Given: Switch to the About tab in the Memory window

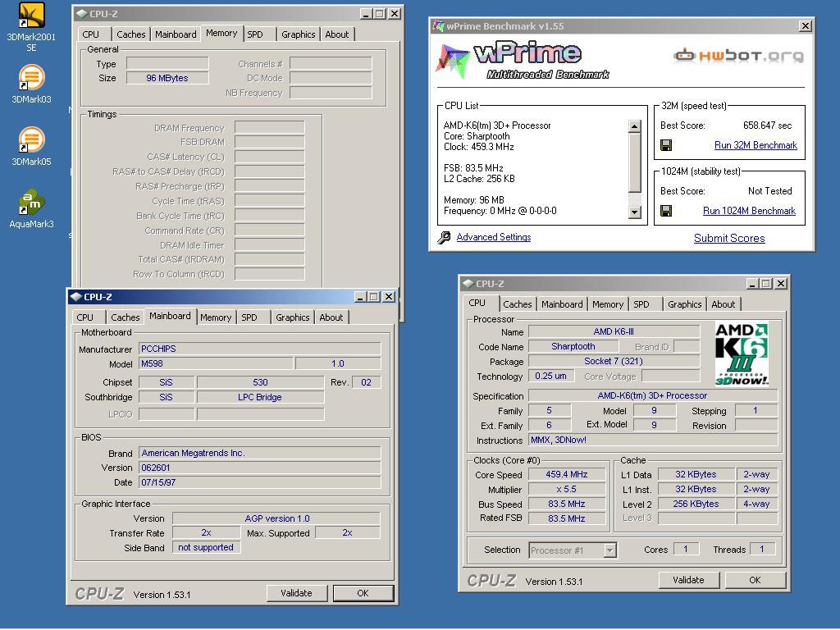Looking at the screenshot, I should pyautogui.click(x=337, y=34).
